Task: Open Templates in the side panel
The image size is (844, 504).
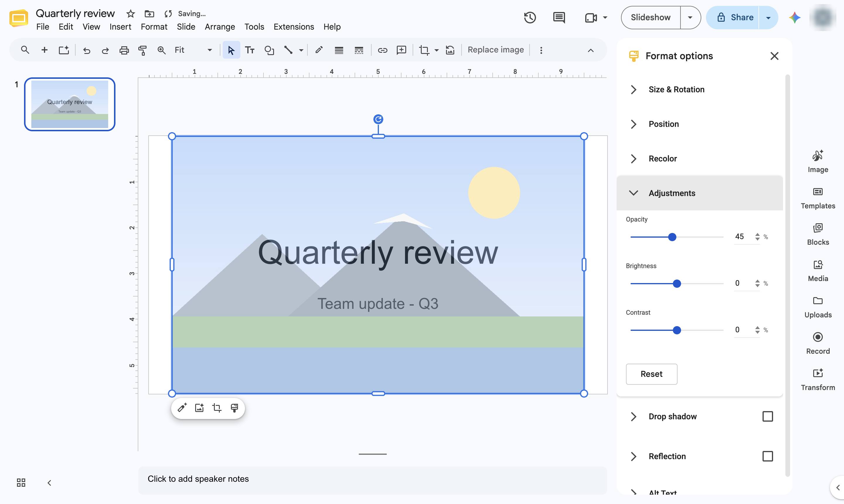Action: click(x=818, y=198)
